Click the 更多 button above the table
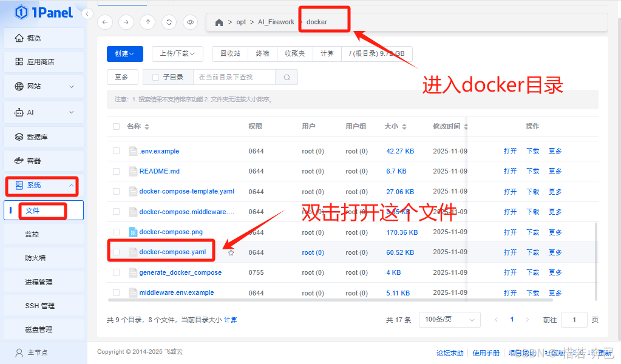Viewport: 621px width, 364px height. pos(122,77)
